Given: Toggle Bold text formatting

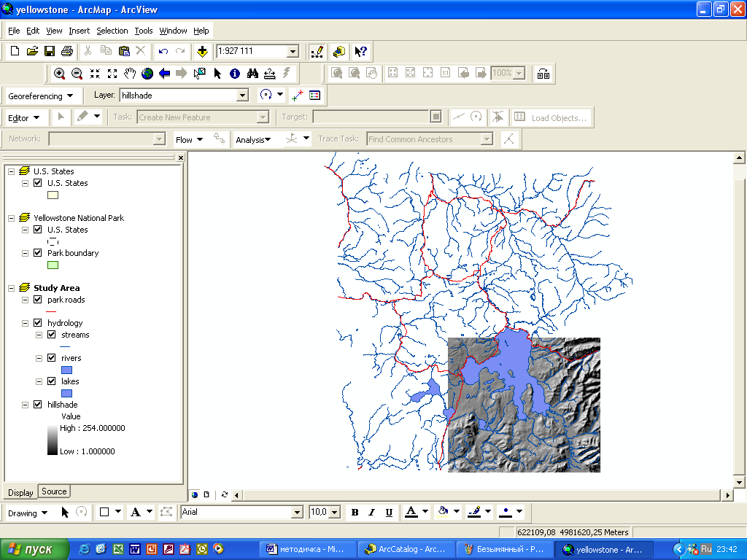Looking at the screenshot, I should tap(355, 513).
